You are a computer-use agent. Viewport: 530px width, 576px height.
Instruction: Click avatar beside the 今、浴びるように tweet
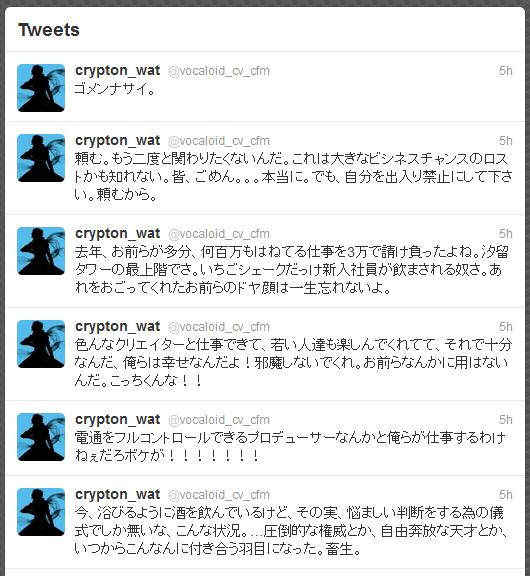pos(41,512)
